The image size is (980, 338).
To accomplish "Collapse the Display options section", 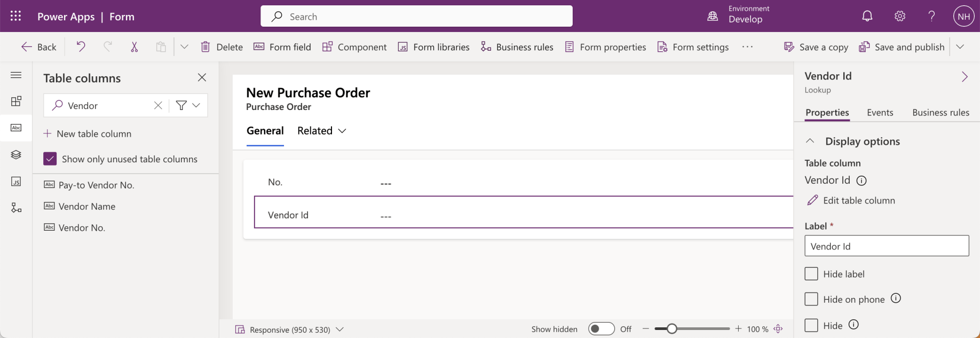I will pyautogui.click(x=810, y=141).
